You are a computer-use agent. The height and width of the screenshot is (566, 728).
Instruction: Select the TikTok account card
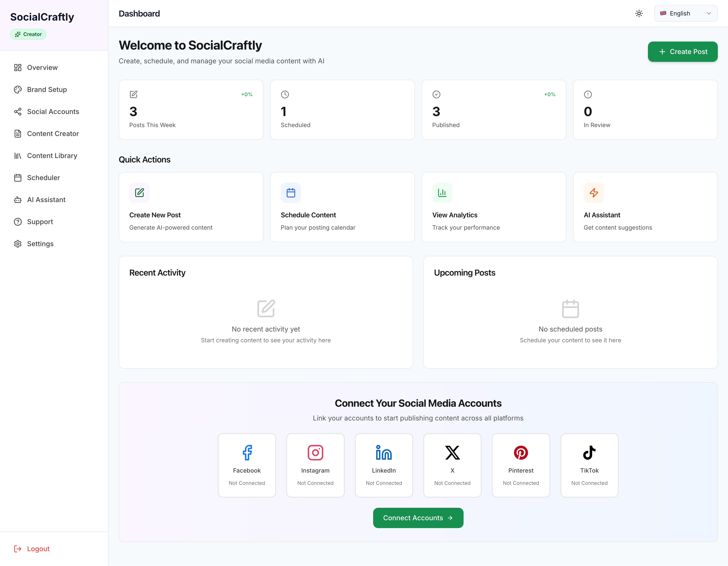click(x=589, y=465)
